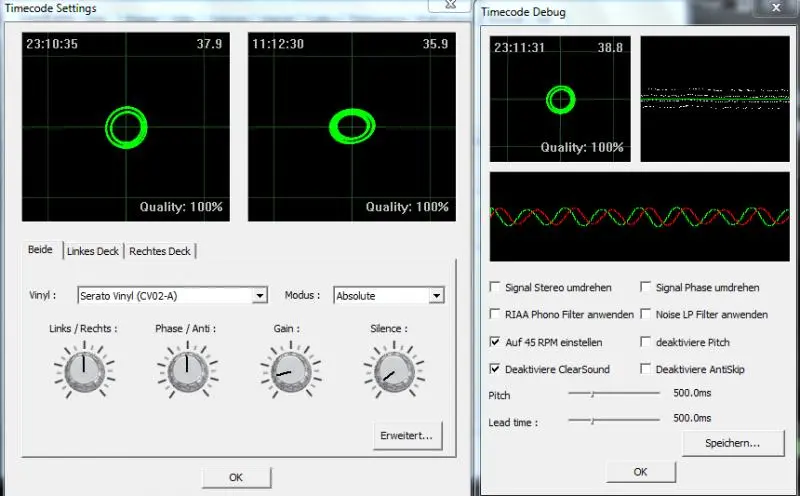
Task: Uncheck Deaktiviere ClearSound option
Action: 496,369
